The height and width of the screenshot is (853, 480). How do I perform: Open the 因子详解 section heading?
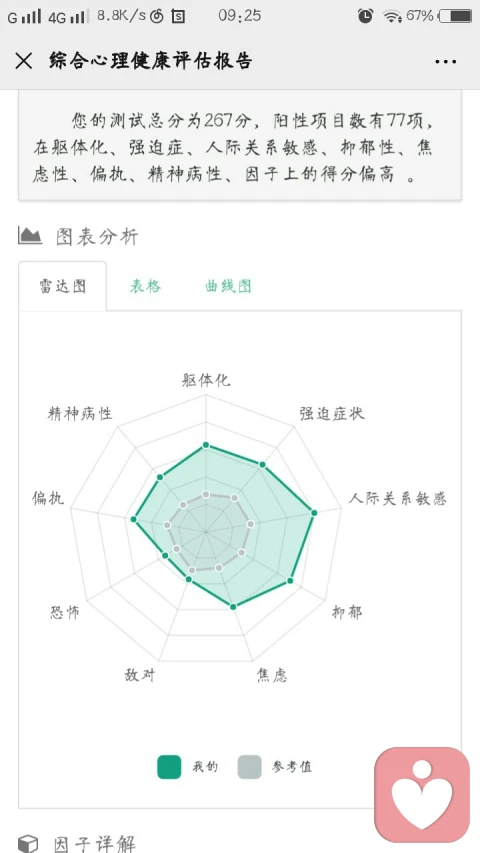click(95, 843)
